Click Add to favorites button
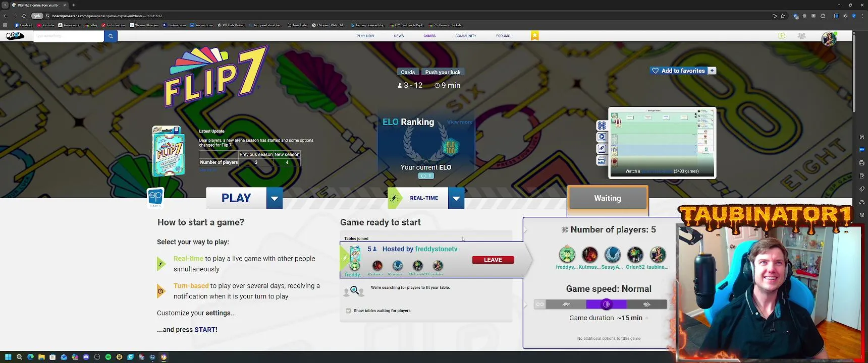 (678, 71)
